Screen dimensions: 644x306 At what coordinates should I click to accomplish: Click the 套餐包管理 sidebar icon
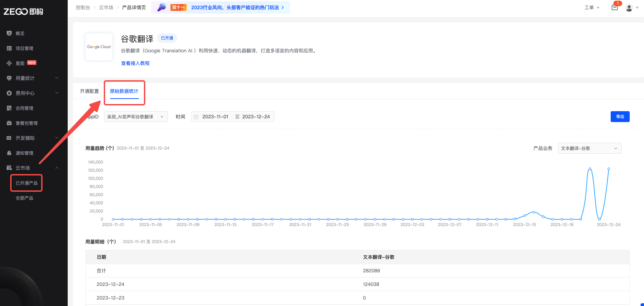coord(9,123)
